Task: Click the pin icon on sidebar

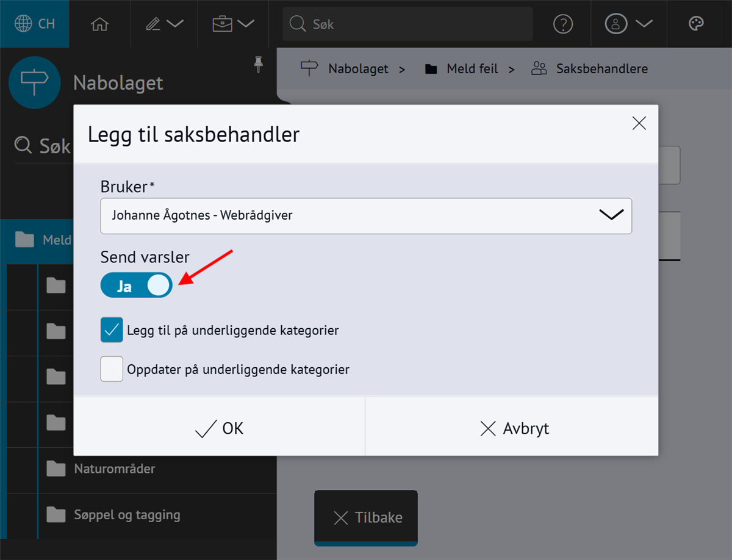Action: (x=259, y=64)
